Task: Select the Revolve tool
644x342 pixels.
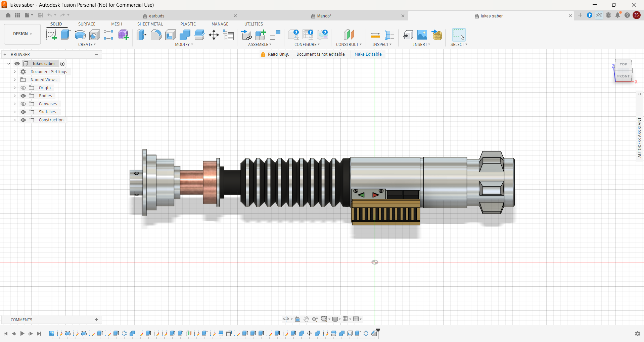Action: pyautogui.click(x=80, y=35)
